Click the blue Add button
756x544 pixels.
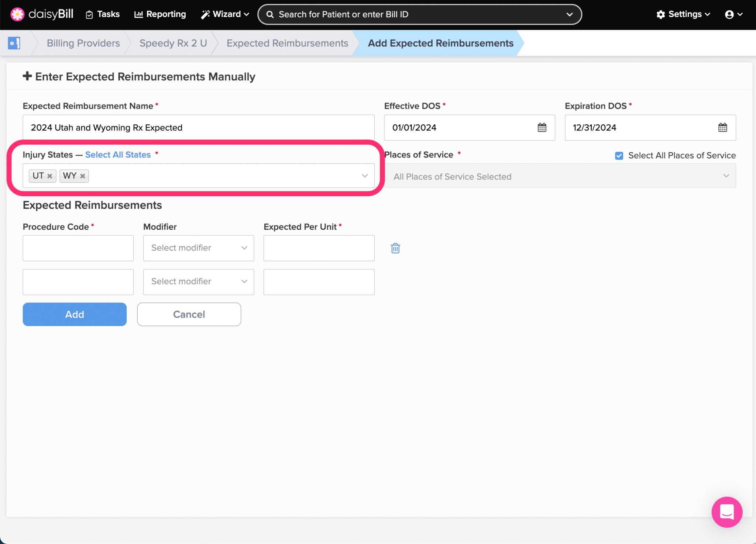tap(75, 314)
